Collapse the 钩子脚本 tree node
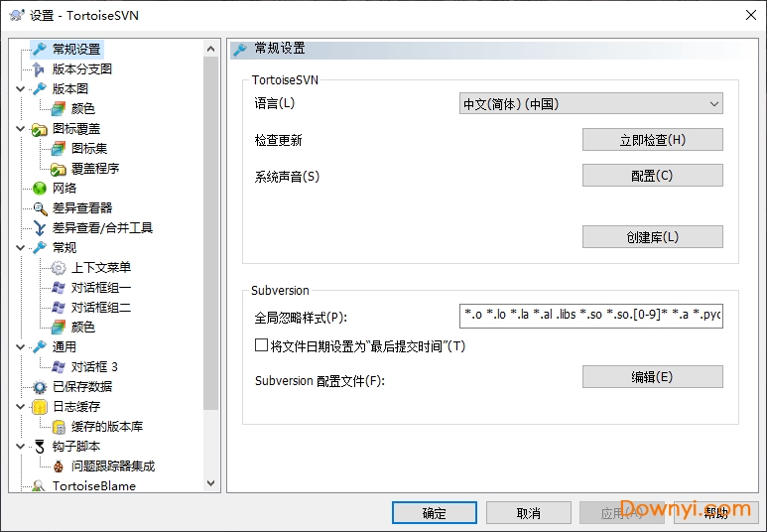 pyautogui.click(x=21, y=447)
